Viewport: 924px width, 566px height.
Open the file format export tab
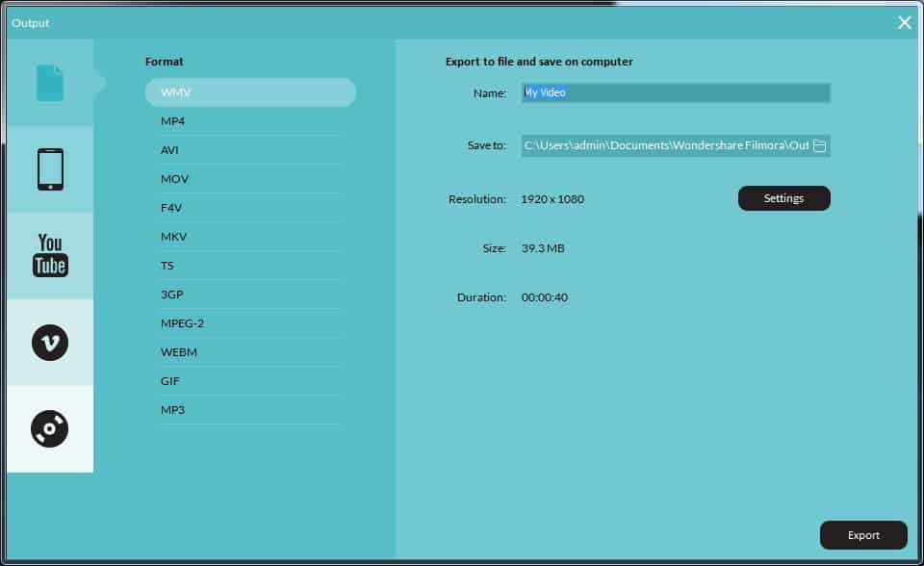click(50, 83)
